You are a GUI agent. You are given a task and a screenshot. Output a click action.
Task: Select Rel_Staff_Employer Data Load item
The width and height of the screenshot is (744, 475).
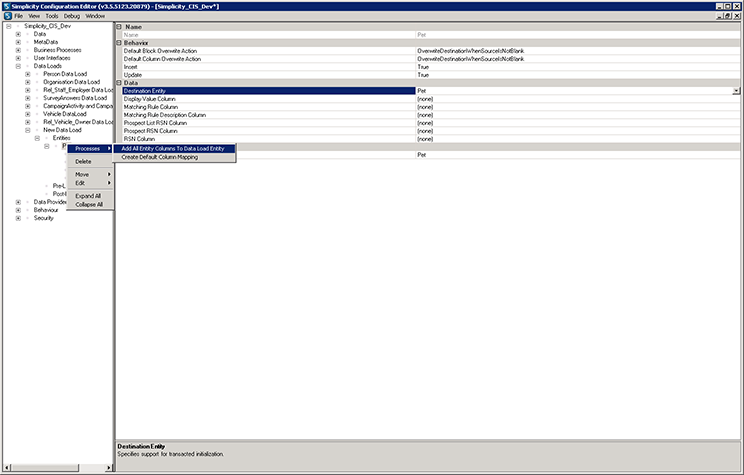[x=78, y=90]
